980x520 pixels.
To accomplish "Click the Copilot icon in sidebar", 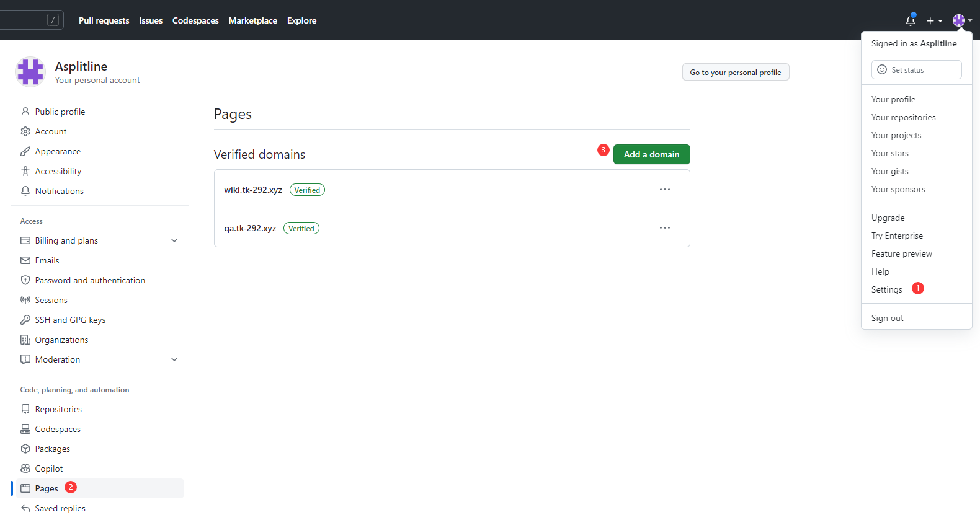I will 25,469.
